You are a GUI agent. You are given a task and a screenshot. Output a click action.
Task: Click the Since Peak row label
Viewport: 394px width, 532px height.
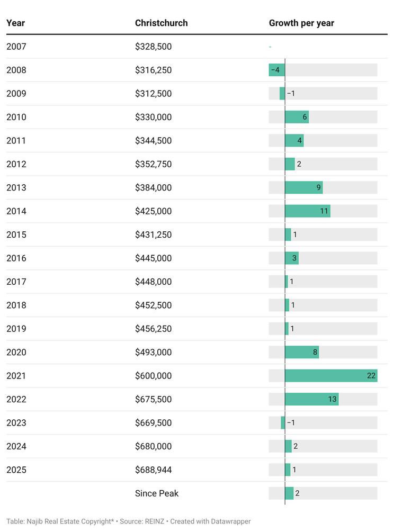tap(157, 493)
